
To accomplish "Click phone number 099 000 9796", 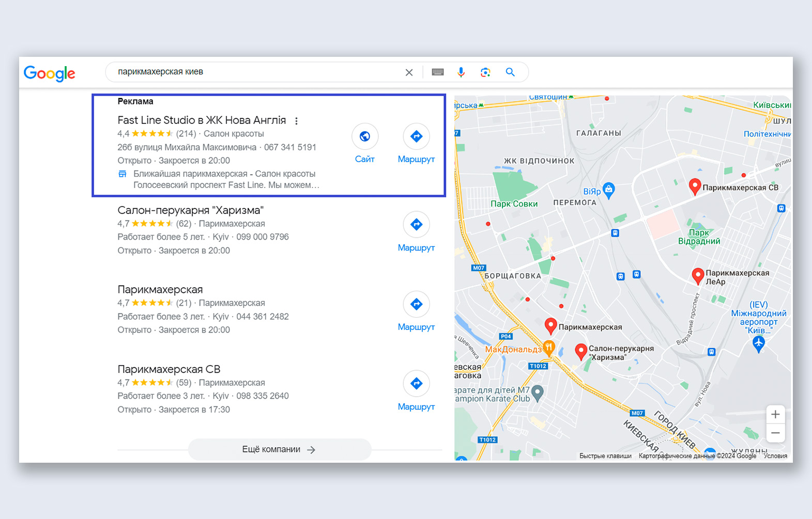I will coord(263,237).
